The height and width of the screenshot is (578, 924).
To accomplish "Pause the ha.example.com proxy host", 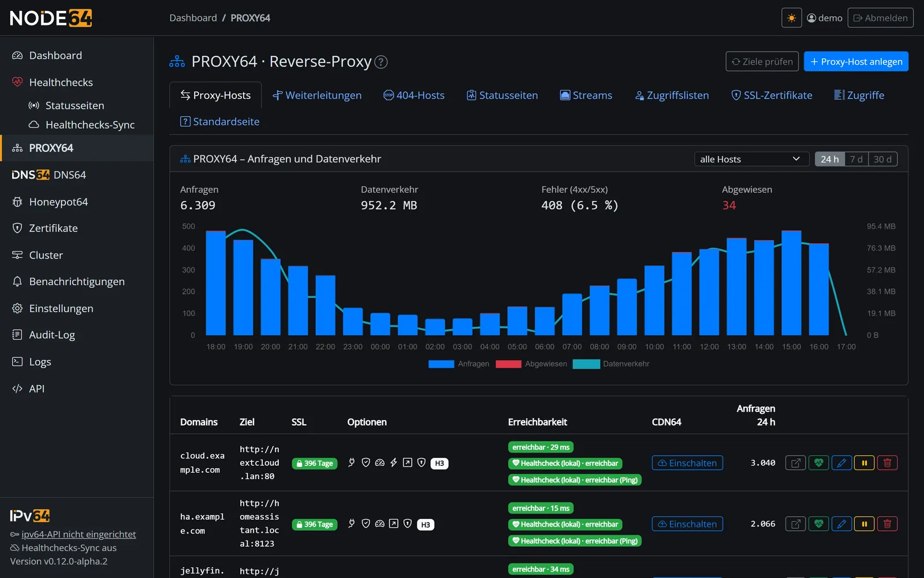I will click(x=865, y=524).
